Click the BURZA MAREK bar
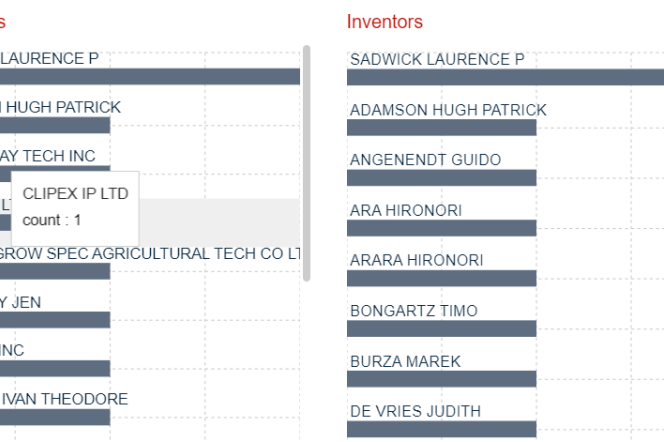The height and width of the screenshot is (442, 664). pos(442,379)
